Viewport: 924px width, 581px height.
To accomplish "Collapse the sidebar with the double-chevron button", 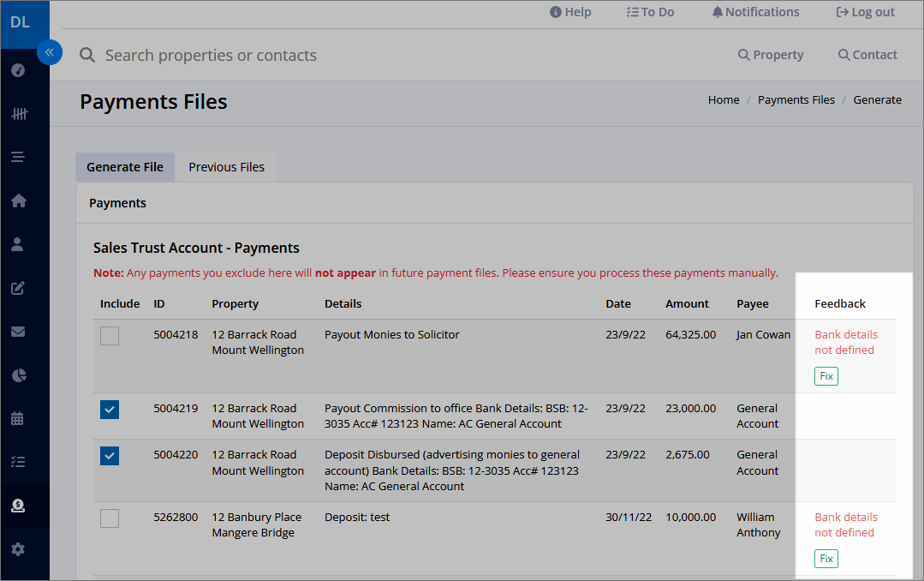I will click(x=50, y=52).
